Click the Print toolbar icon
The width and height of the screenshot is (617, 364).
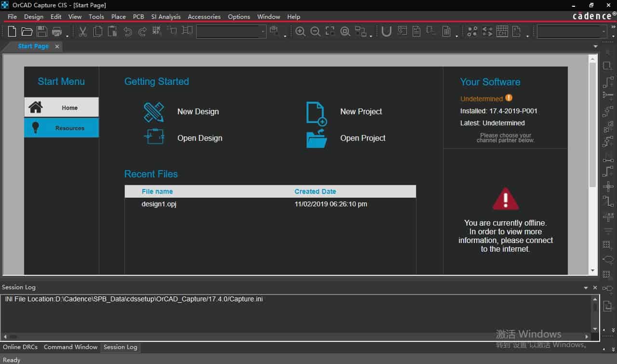(x=57, y=32)
